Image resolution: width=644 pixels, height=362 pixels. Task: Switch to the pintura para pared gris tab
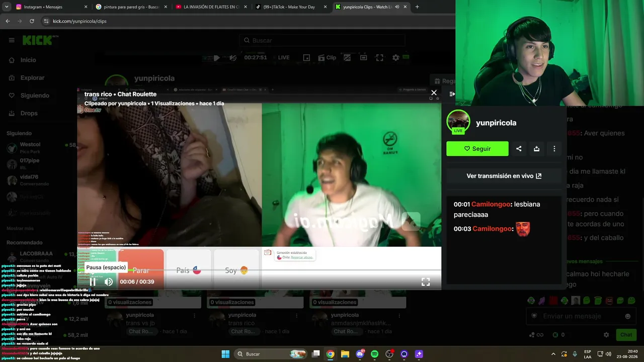tap(131, 7)
